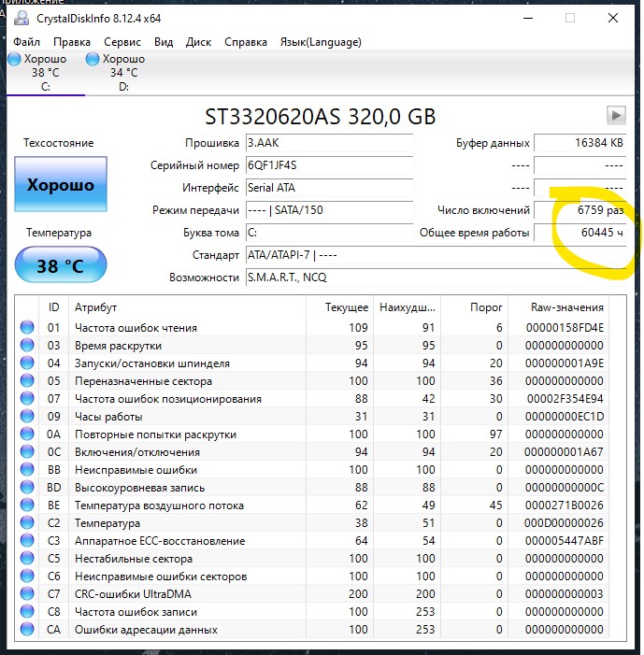Click the blue status orb for disk D:
The width and height of the screenshot is (644, 655).
pyautogui.click(x=93, y=59)
